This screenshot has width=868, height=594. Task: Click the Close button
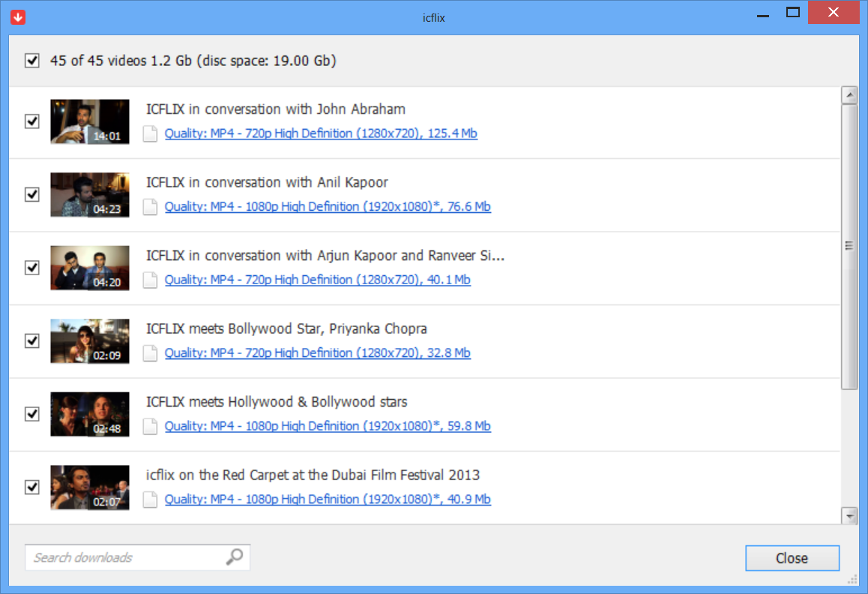pos(792,558)
